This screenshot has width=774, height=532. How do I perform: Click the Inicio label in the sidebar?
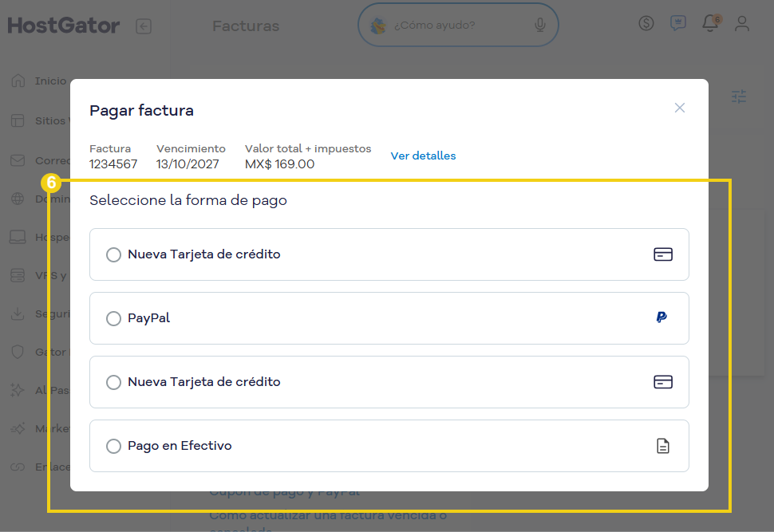pos(50,81)
